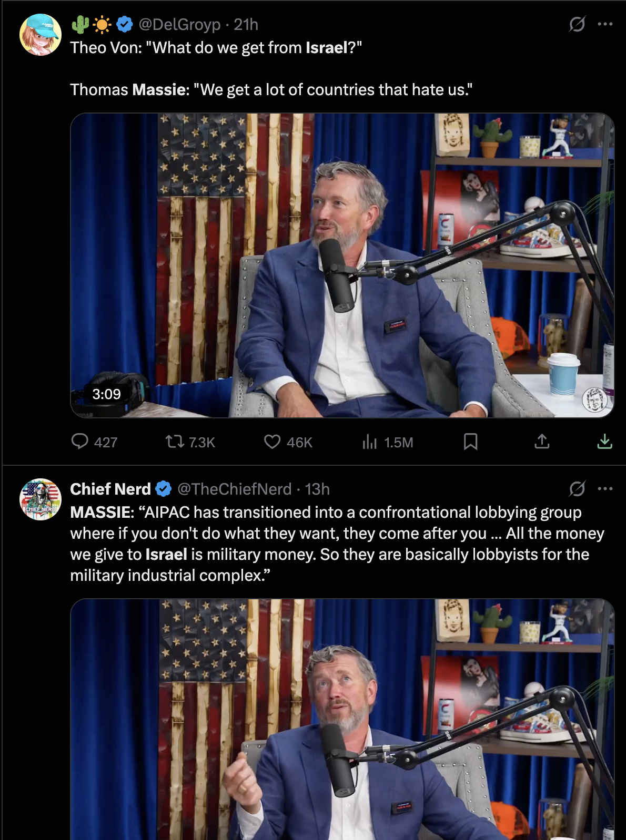Open more options menu on DelGroyp post
Image resolution: width=626 pixels, height=840 pixels.
[605, 24]
